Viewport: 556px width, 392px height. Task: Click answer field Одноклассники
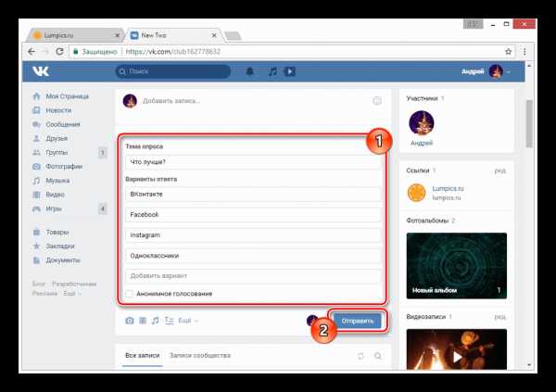pyautogui.click(x=253, y=256)
